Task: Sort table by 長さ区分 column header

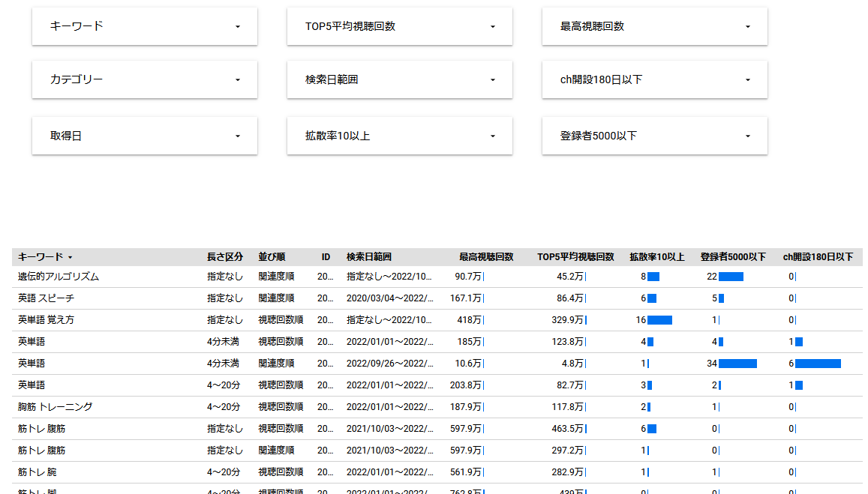Action: (x=225, y=257)
